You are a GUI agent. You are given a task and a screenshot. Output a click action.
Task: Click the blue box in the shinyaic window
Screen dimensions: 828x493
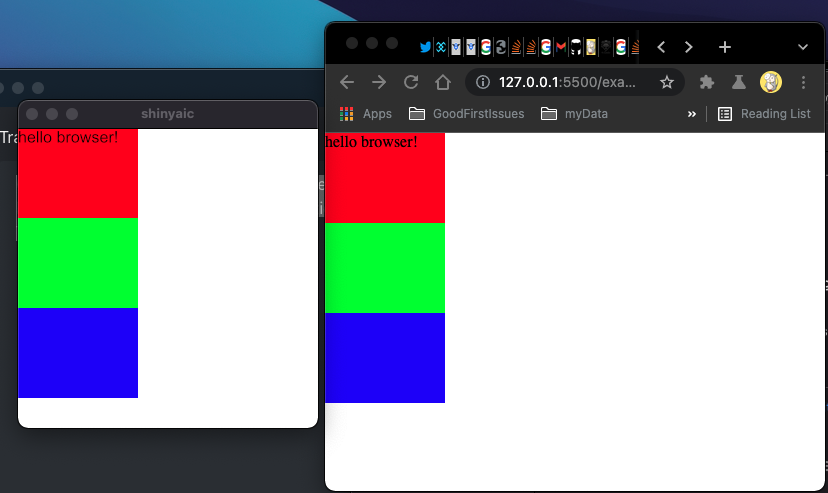tap(78, 353)
